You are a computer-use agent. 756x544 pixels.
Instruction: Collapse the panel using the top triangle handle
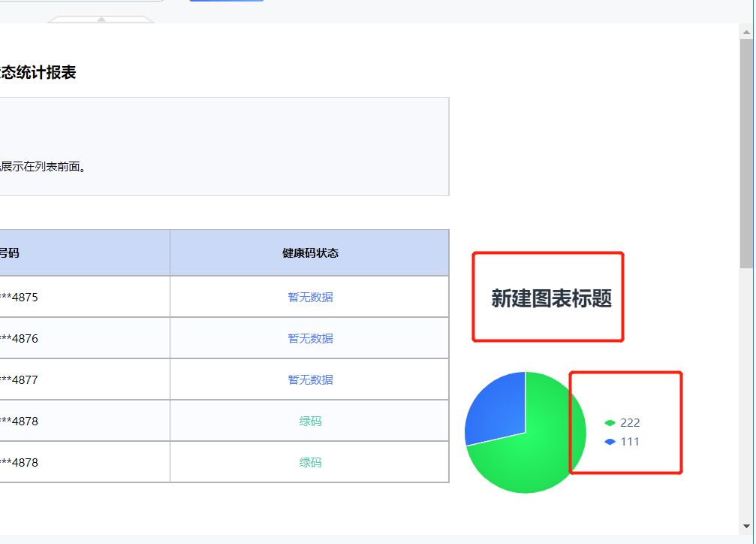(x=101, y=20)
